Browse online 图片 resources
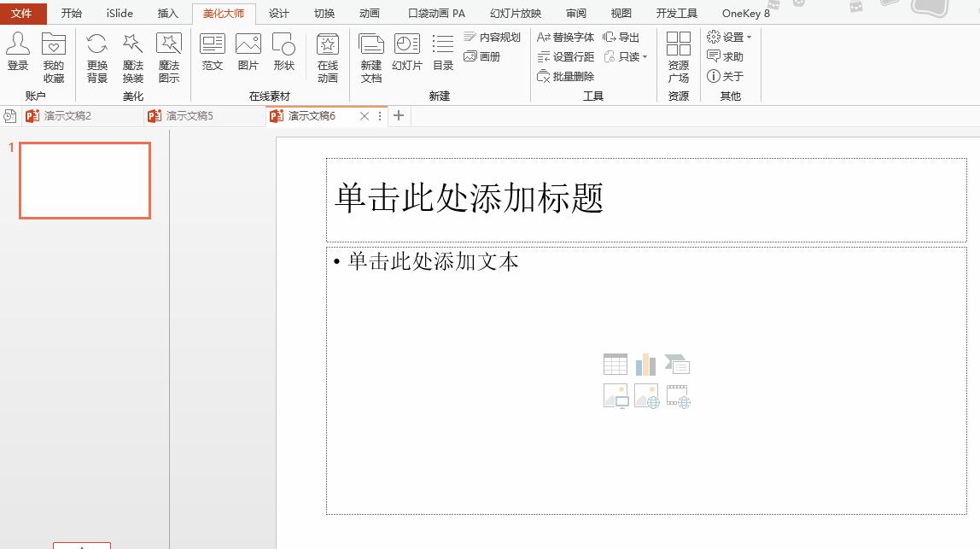 (248, 55)
